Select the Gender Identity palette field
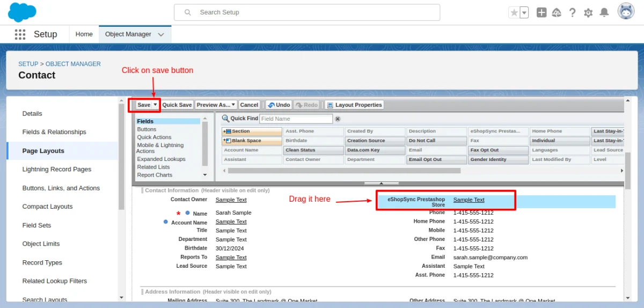 pos(499,159)
